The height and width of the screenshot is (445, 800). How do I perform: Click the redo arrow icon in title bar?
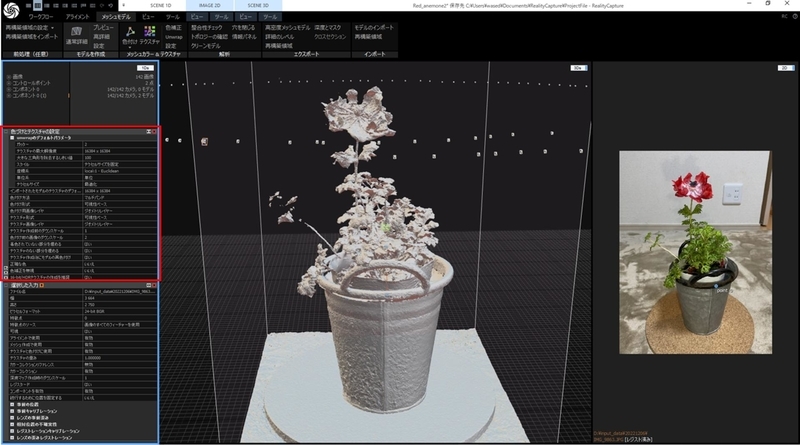(x=111, y=6)
